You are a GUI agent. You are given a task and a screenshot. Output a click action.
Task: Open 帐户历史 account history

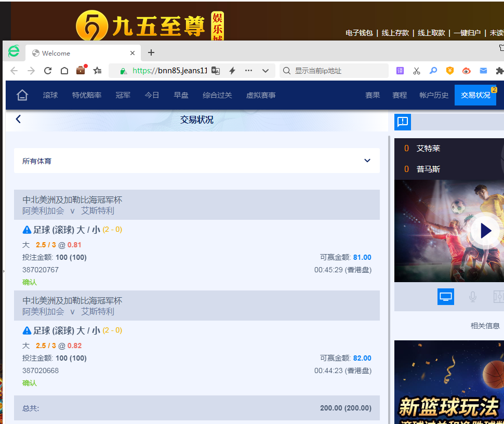(x=434, y=95)
